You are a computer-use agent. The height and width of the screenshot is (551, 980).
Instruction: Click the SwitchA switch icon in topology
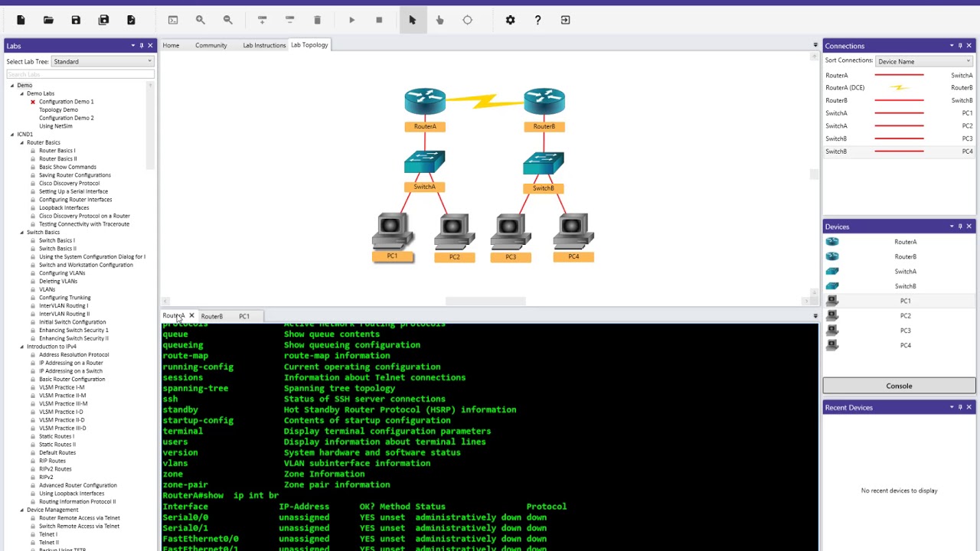[x=425, y=161]
